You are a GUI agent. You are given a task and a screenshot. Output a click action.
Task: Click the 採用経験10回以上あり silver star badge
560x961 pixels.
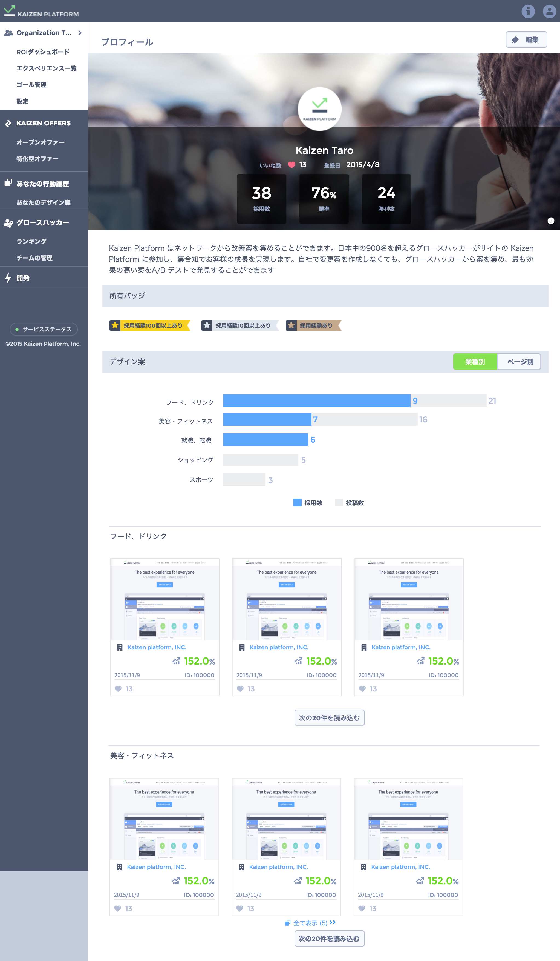point(240,326)
